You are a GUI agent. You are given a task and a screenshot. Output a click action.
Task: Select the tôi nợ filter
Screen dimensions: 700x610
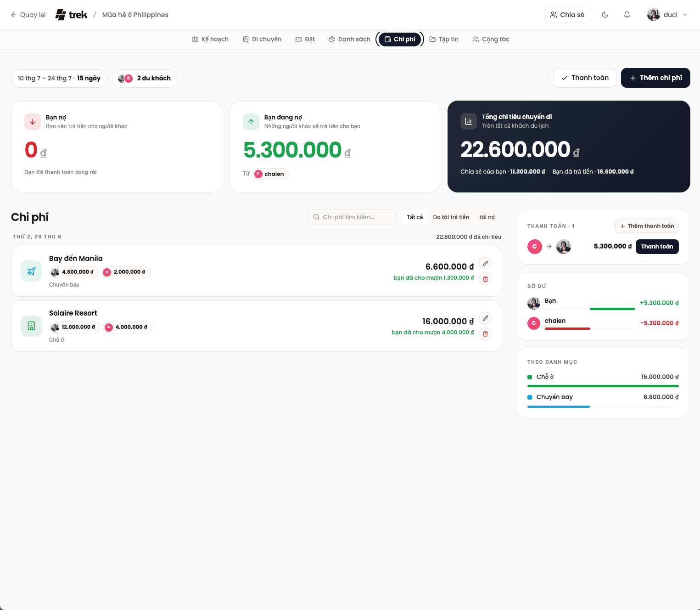coord(487,217)
